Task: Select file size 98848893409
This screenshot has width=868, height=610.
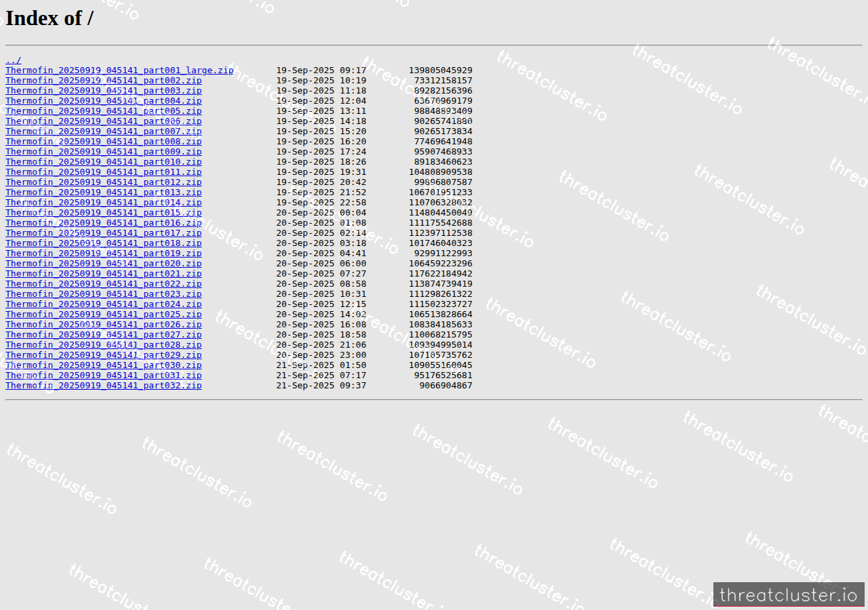Action: click(x=443, y=111)
